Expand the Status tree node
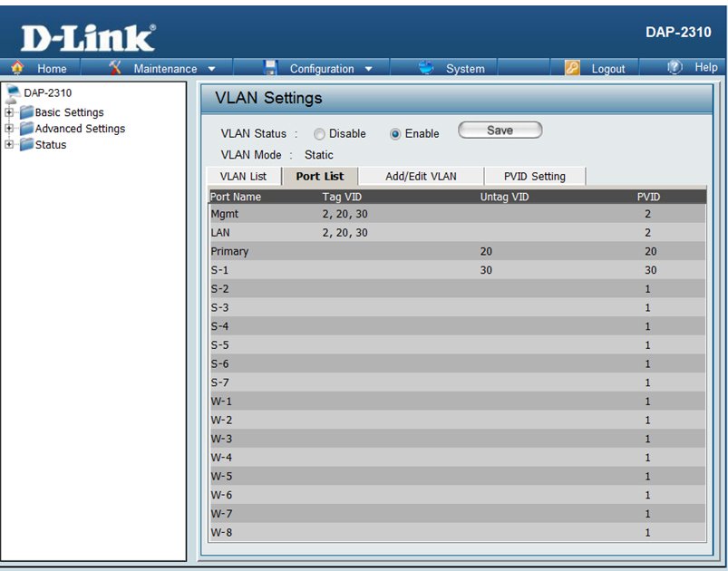This screenshot has width=728, height=571. point(9,145)
